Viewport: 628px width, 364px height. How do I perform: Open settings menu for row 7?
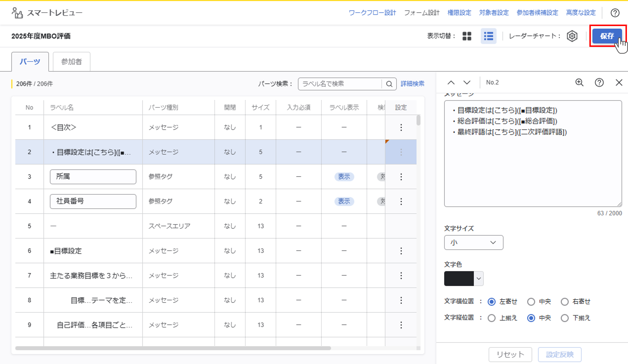(401, 275)
